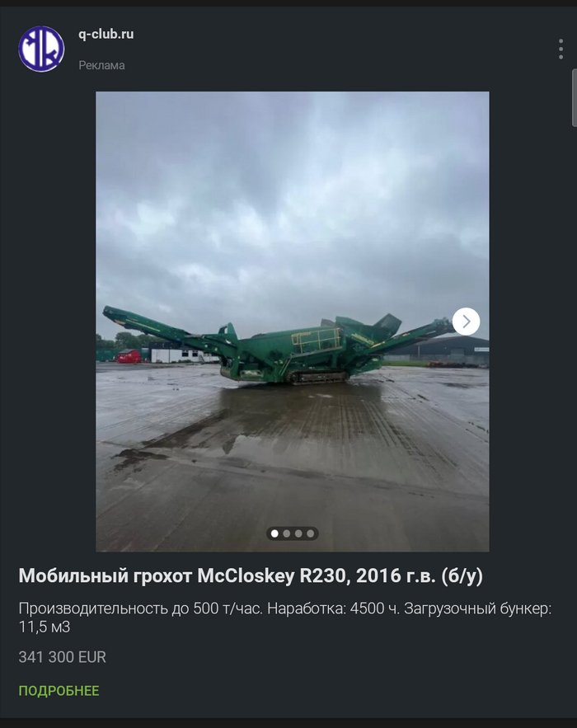Follow the ПОДРОБНЕЕ link
Screen dimensions: 577x728
59,690
